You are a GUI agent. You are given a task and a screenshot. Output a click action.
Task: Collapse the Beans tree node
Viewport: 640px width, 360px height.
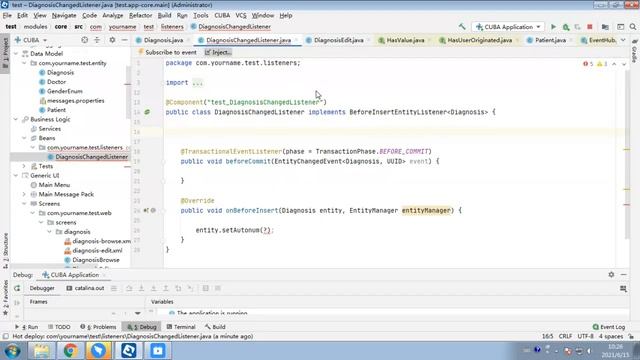(24, 138)
